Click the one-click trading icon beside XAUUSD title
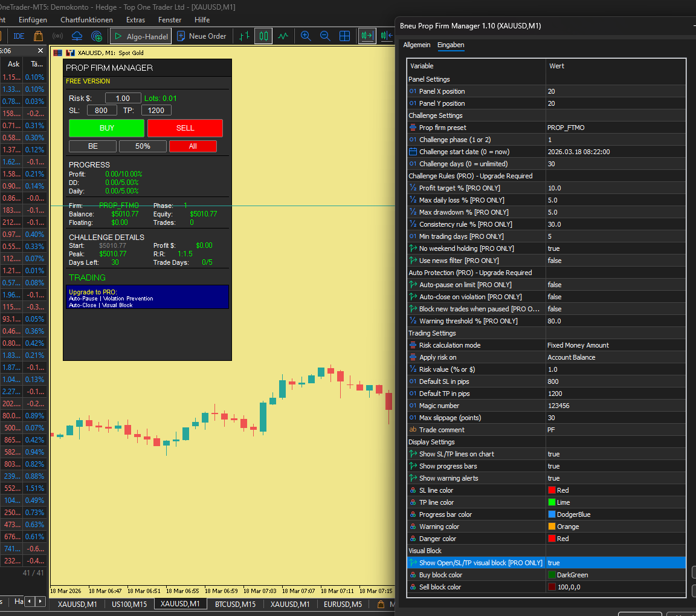The image size is (696, 616). [70, 53]
